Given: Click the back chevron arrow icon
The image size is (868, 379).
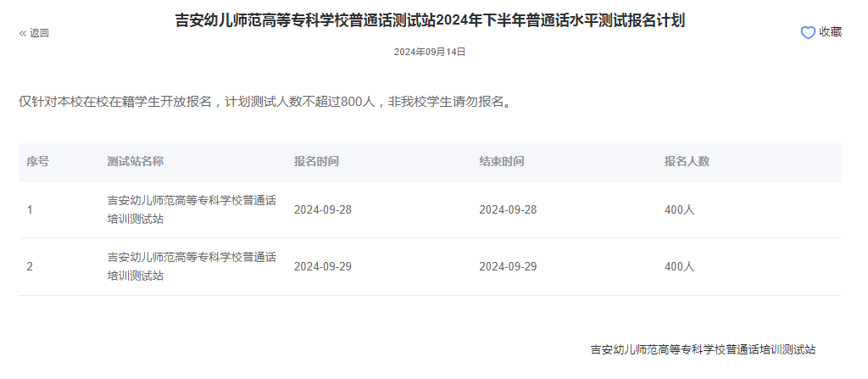Looking at the screenshot, I should coord(23,33).
